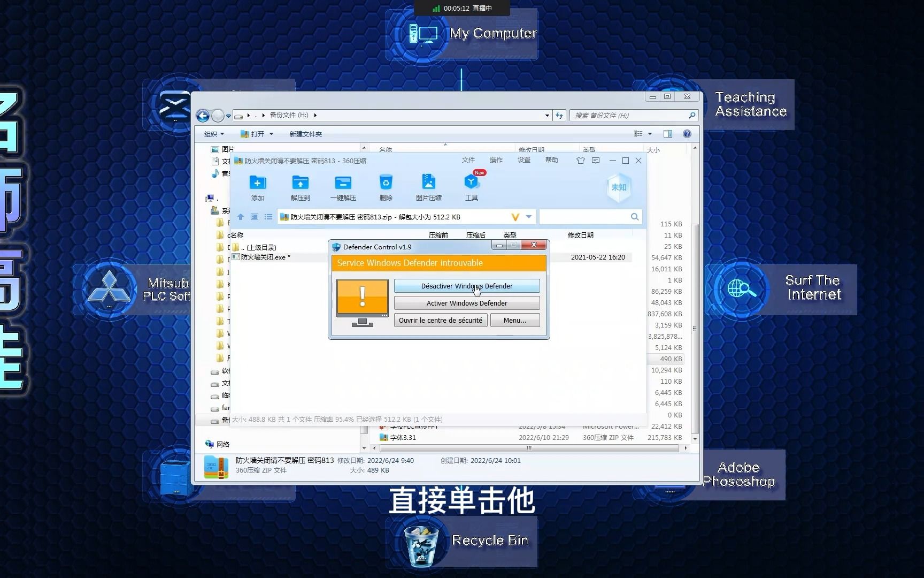Click the search magnifier in 360压缩

click(635, 217)
